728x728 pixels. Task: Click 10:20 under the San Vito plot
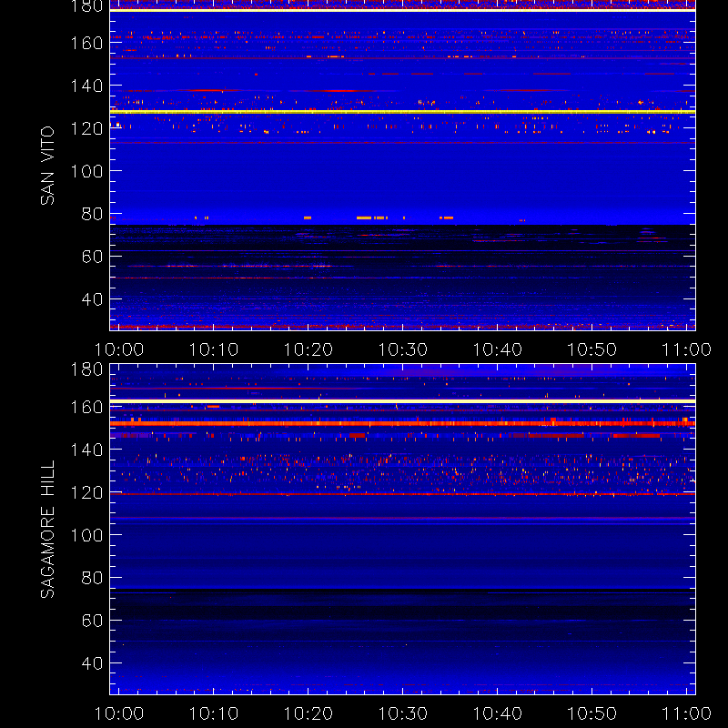tap(308, 349)
